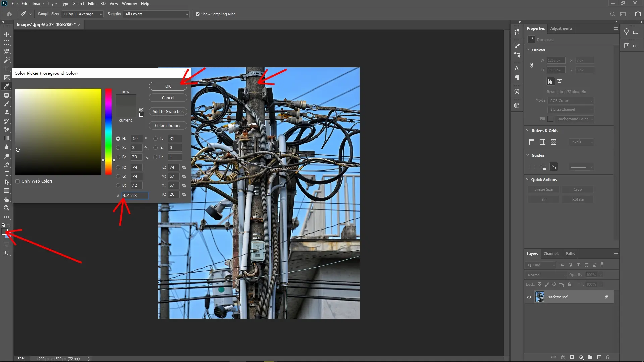Select the Eyedropper tool
The width and height of the screenshot is (644, 362).
click(7, 86)
